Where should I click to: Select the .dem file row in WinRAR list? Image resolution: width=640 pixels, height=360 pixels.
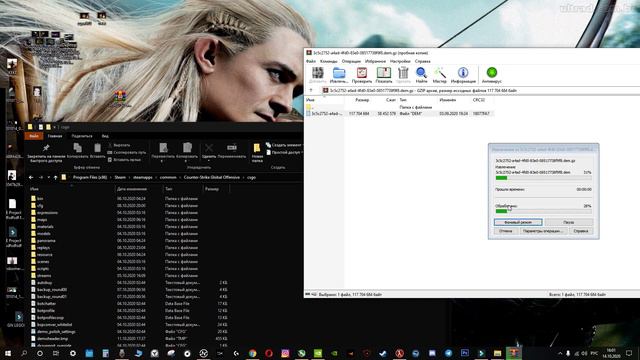(x=400, y=113)
